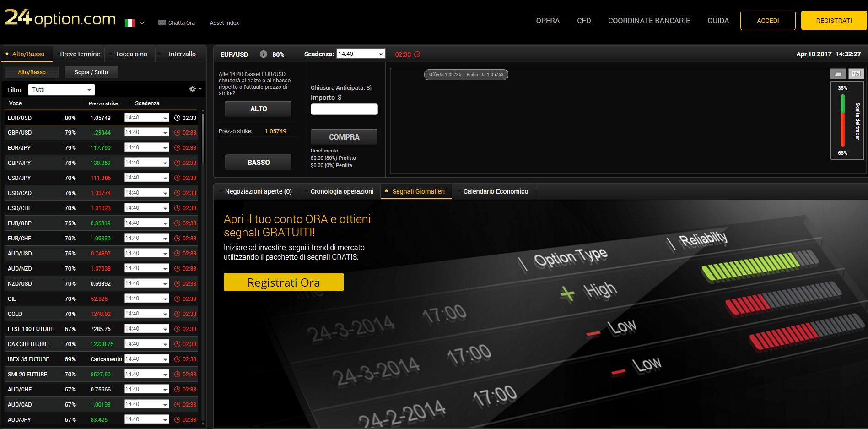Open the Filtro Tutti dropdown

61,90
